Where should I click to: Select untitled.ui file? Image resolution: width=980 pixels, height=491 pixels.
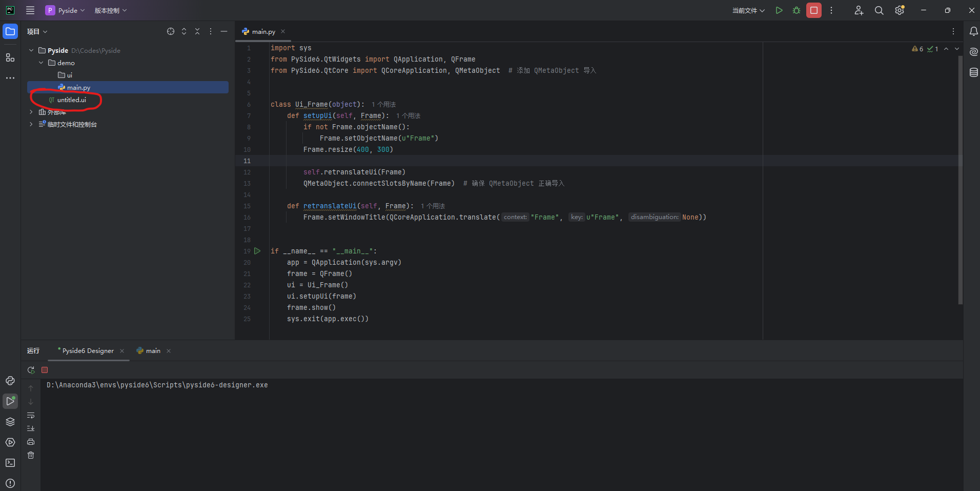click(67, 100)
